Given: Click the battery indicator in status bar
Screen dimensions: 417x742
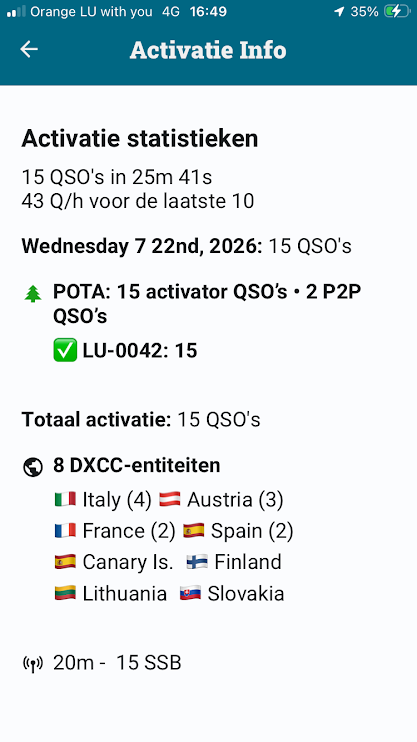Looking at the screenshot, I should [396, 11].
